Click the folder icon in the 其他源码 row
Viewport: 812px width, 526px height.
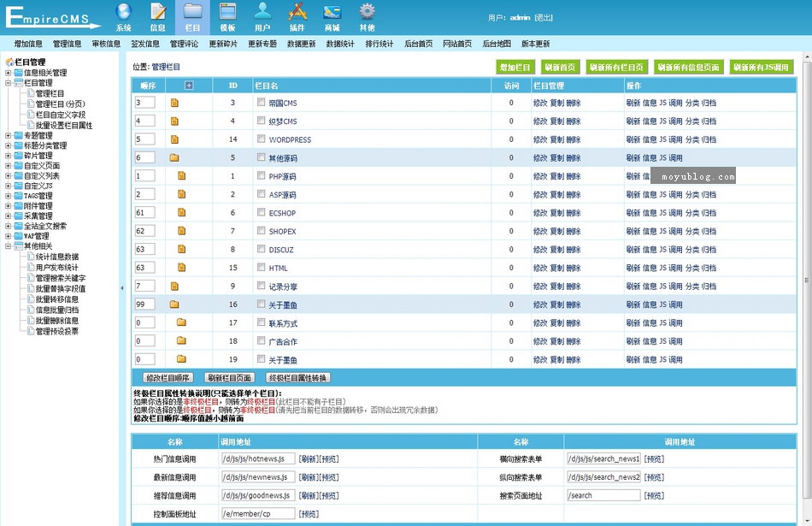click(174, 157)
